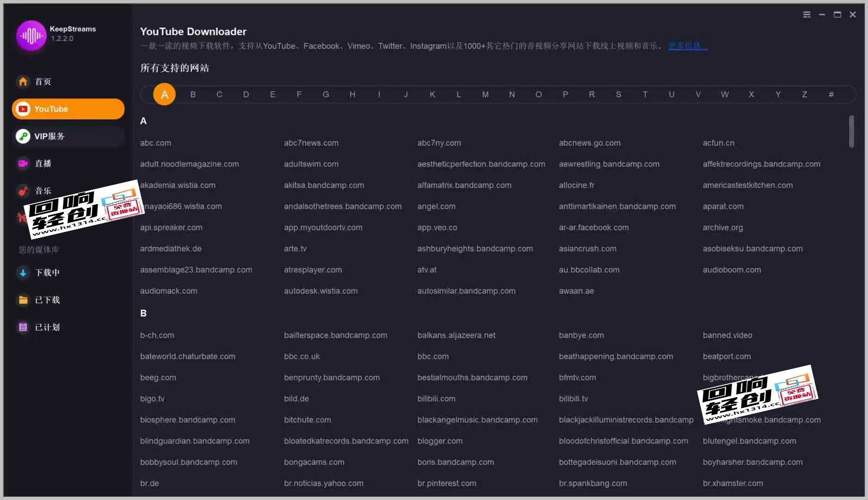Select the # symbol filter
The width and height of the screenshot is (868, 500).
pos(831,94)
